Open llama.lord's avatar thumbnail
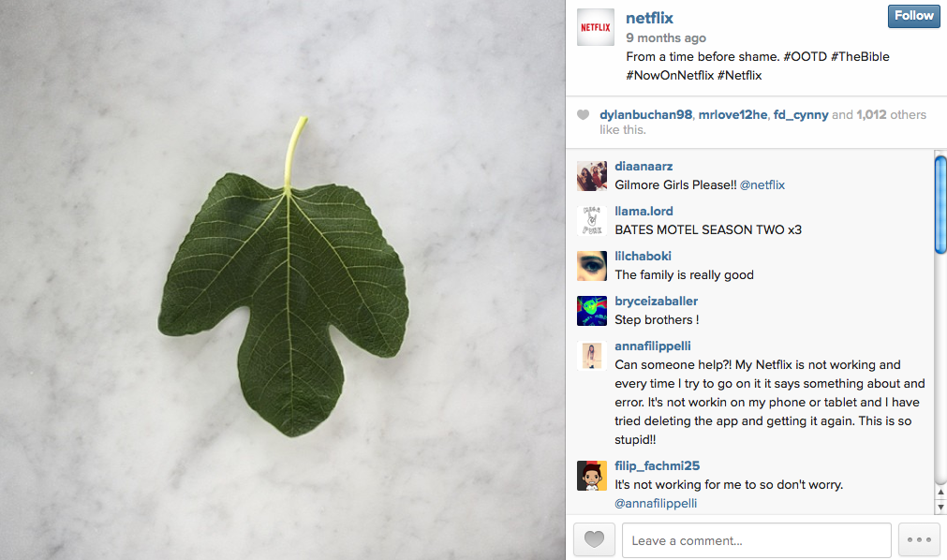The width and height of the screenshot is (947, 560). coord(592,220)
